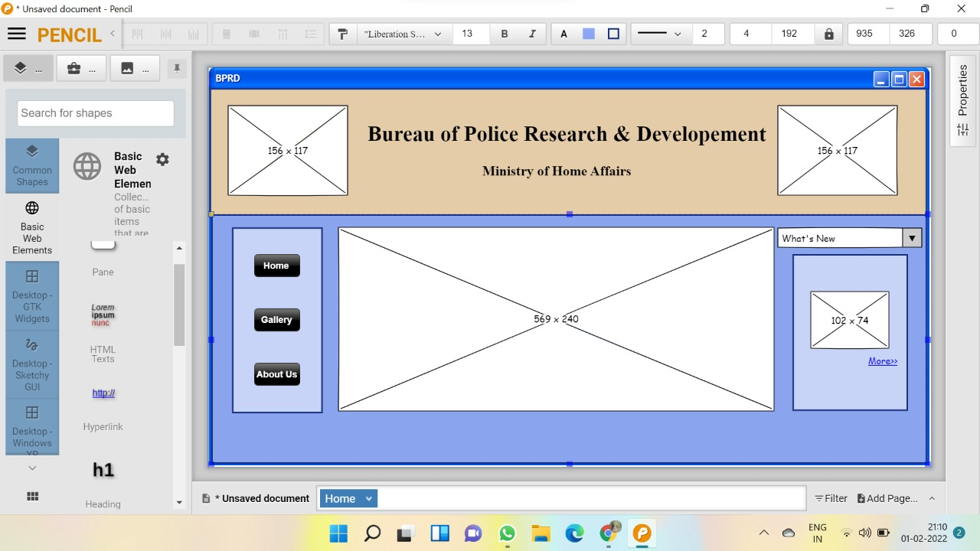Switch to the shapes layers tab

point(28,68)
